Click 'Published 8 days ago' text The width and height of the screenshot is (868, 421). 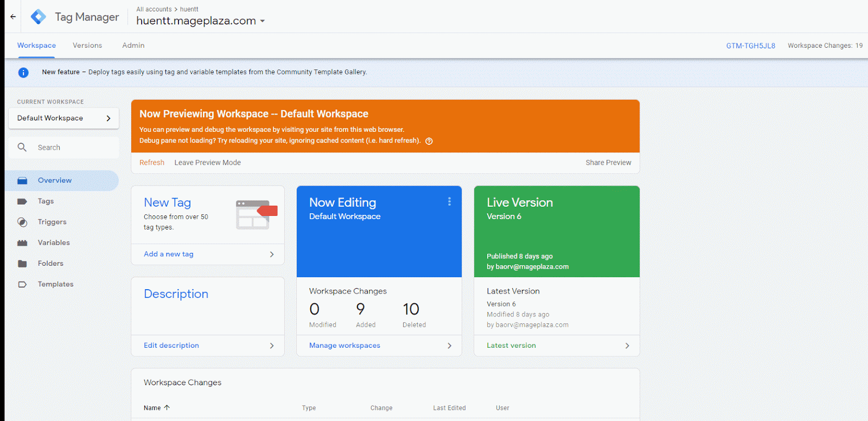click(520, 256)
